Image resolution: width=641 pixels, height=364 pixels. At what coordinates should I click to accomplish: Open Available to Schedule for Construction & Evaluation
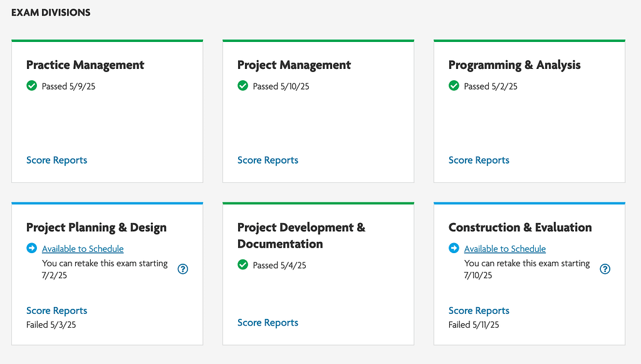(505, 249)
